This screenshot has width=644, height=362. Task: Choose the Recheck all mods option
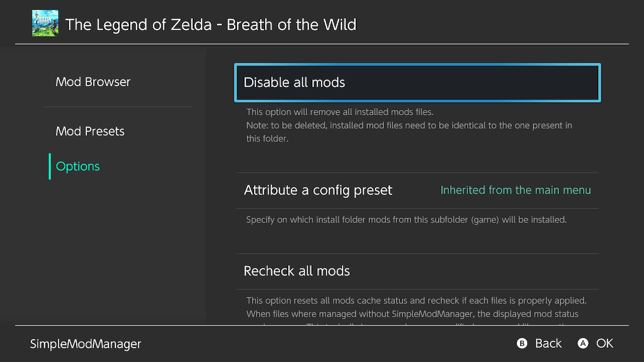click(418, 271)
